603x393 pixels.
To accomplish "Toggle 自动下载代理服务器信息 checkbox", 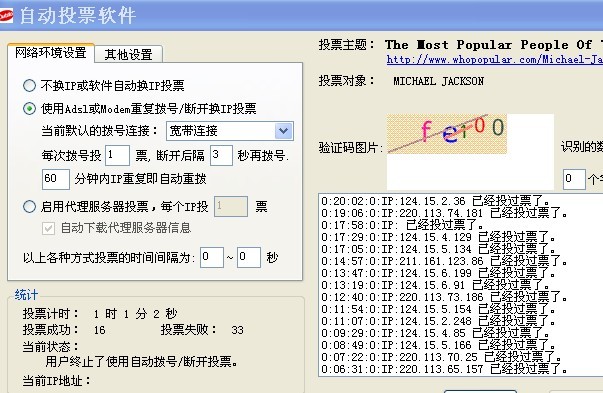I will click(48, 228).
